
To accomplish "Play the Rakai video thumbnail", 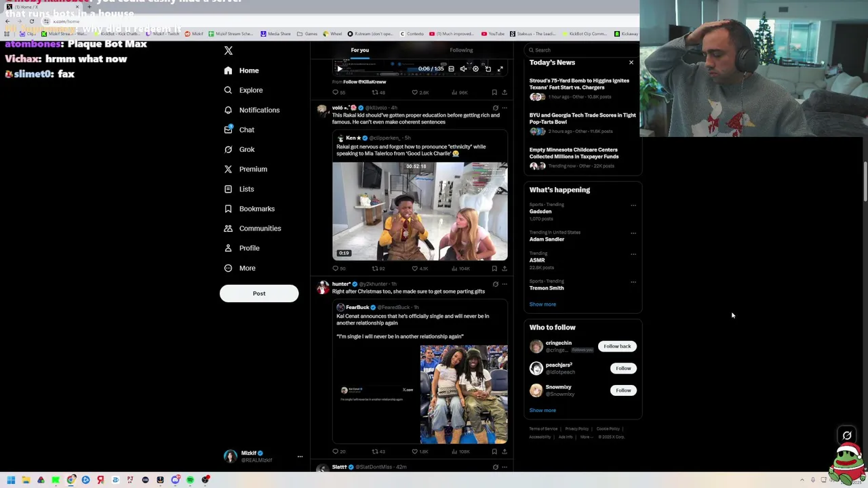I will point(420,211).
